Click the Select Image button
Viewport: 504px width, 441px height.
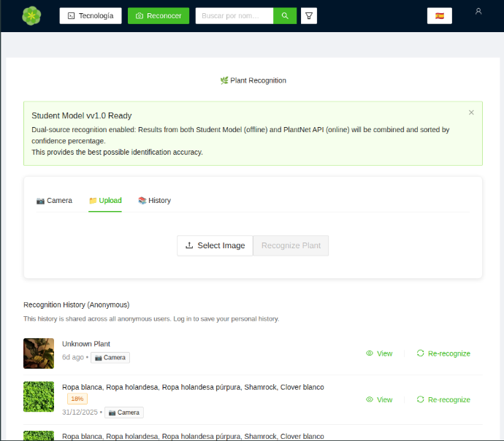[215, 245]
